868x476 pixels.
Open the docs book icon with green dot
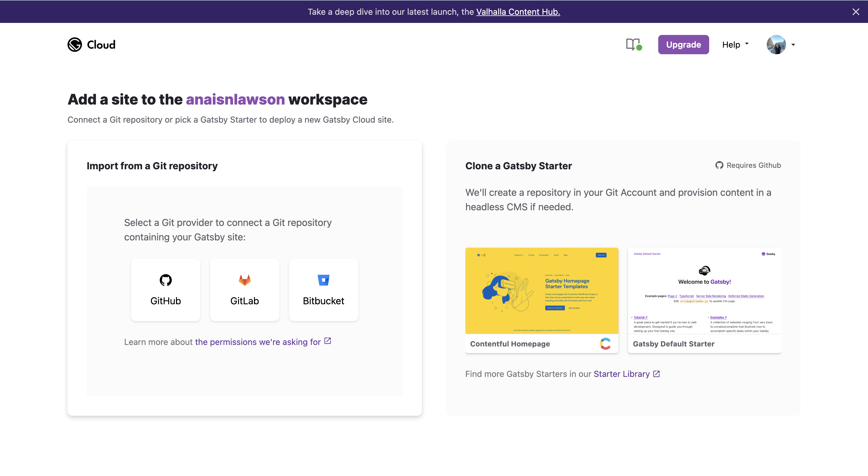pos(634,45)
